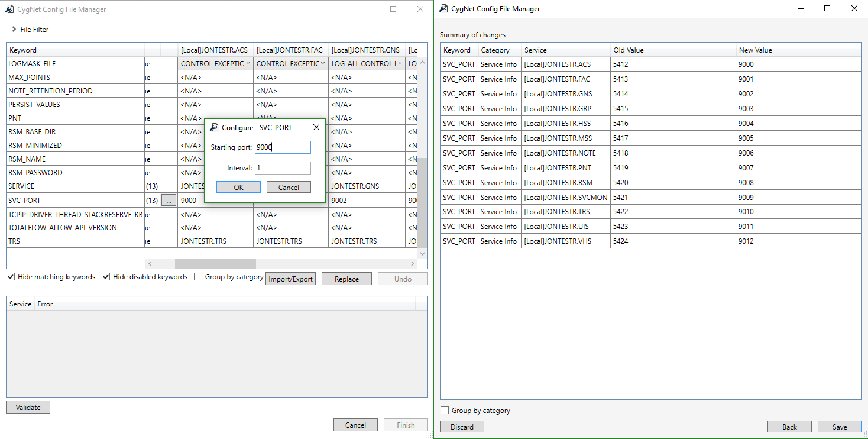
Task: Click the Back button in Summary window
Action: pos(789,427)
